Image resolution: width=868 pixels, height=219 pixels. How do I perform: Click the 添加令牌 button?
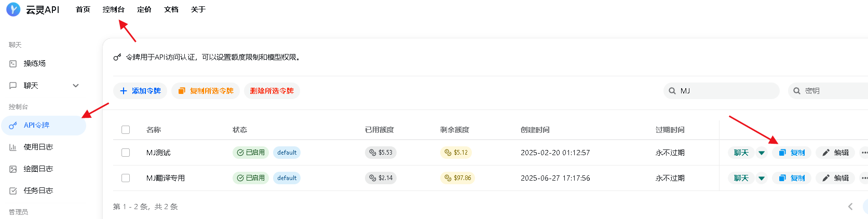pos(140,91)
